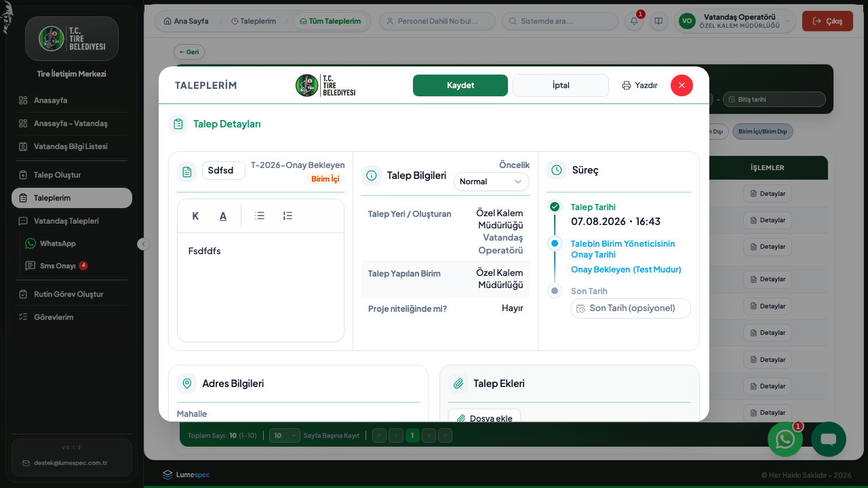Click the Yazdır printer icon
Viewport: 868px width, 488px height.
coord(627,85)
